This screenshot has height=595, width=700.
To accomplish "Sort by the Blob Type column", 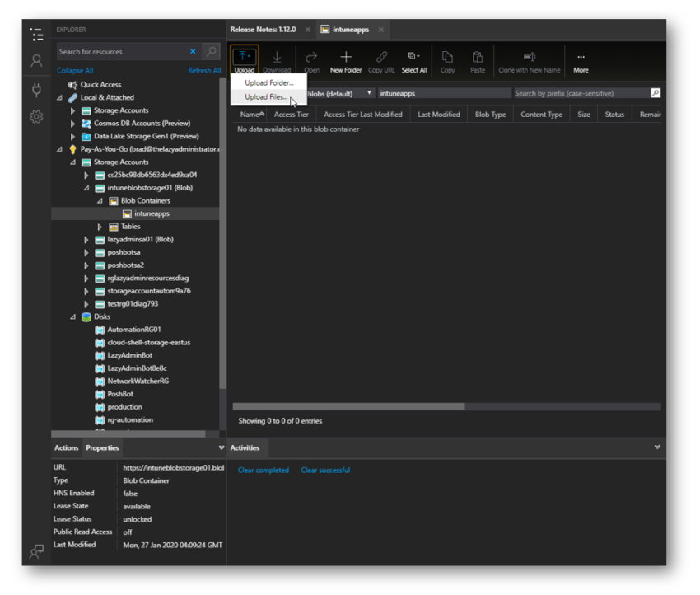I will [490, 115].
